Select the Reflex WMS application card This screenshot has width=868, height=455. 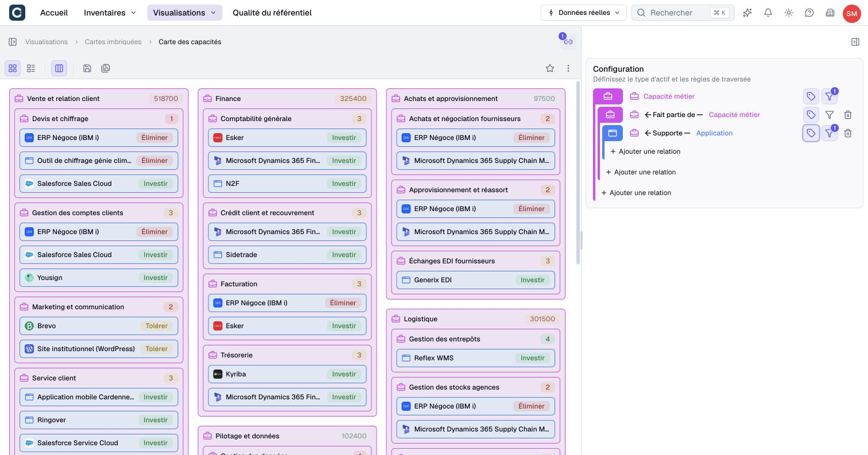tap(476, 358)
